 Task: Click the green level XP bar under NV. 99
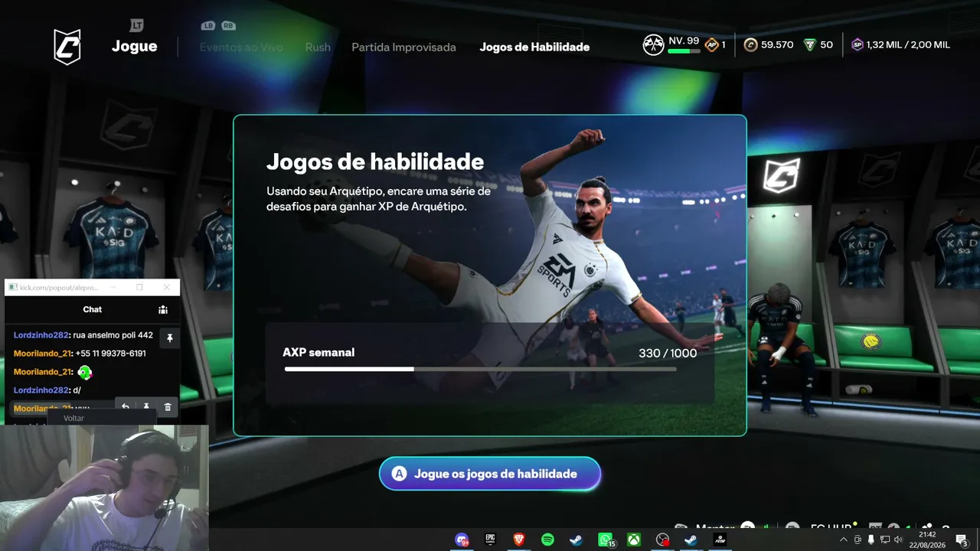click(x=684, y=52)
